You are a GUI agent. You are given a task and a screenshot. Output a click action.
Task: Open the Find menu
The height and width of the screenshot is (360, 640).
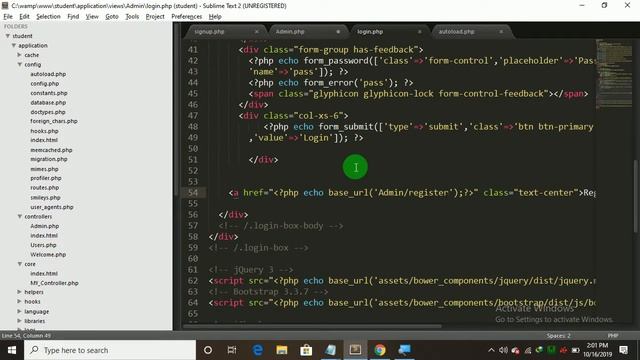click(73, 16)
